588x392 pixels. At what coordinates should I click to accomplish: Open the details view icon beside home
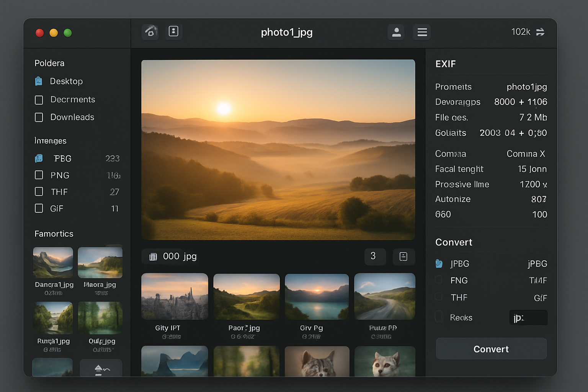pos(174,32)
